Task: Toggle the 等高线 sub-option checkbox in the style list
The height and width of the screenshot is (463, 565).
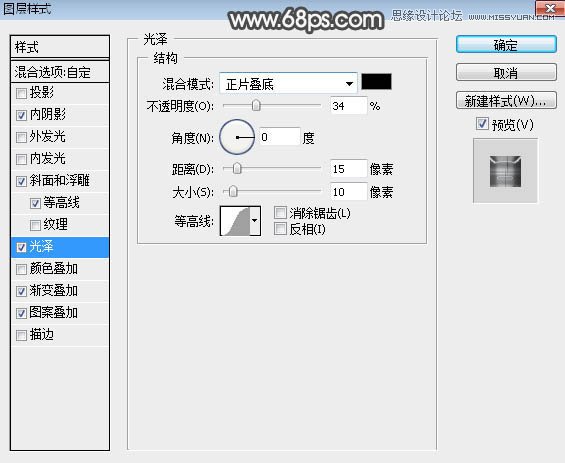Action: tap(35, 203)
